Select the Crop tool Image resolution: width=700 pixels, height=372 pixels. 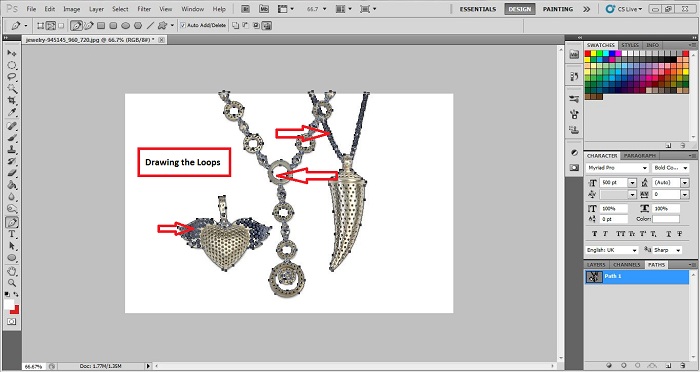tap(12, 100)
